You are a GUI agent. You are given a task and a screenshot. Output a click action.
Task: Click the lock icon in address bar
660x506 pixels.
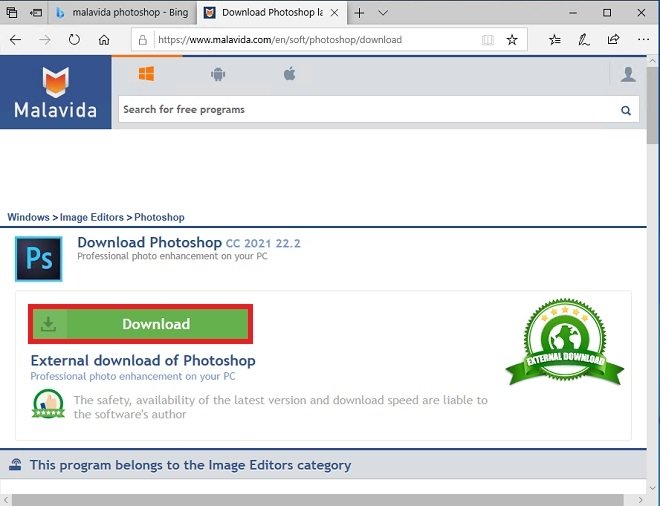(x=143, y=40)
